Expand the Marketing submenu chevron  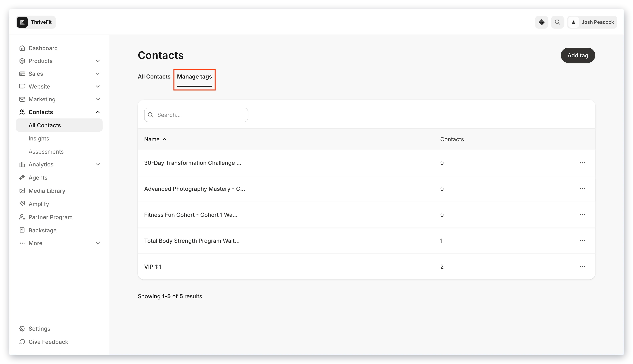tap(98, 99)
